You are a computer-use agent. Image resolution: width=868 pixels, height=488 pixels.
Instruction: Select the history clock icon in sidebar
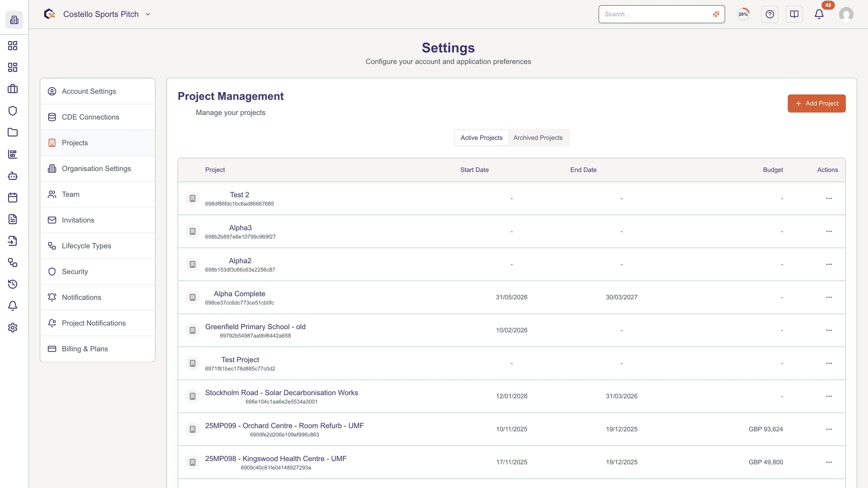13,284
